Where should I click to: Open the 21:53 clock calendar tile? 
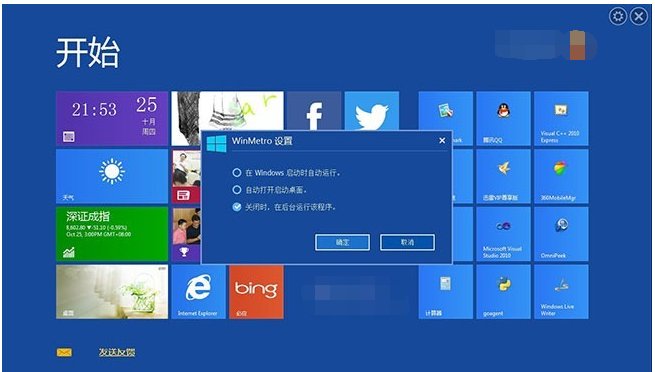point(112,118)
